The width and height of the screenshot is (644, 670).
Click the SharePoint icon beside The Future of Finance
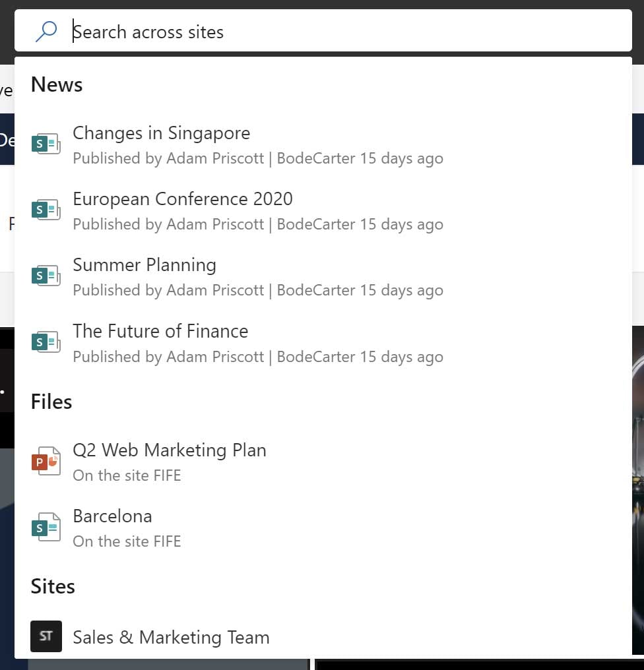(x=45, y=341)
